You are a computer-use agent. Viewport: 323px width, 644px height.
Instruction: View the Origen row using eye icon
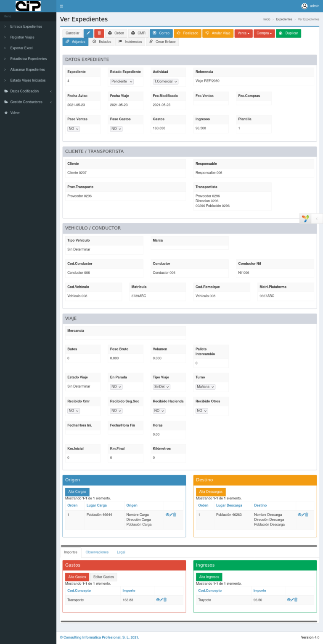click(167, 515)
